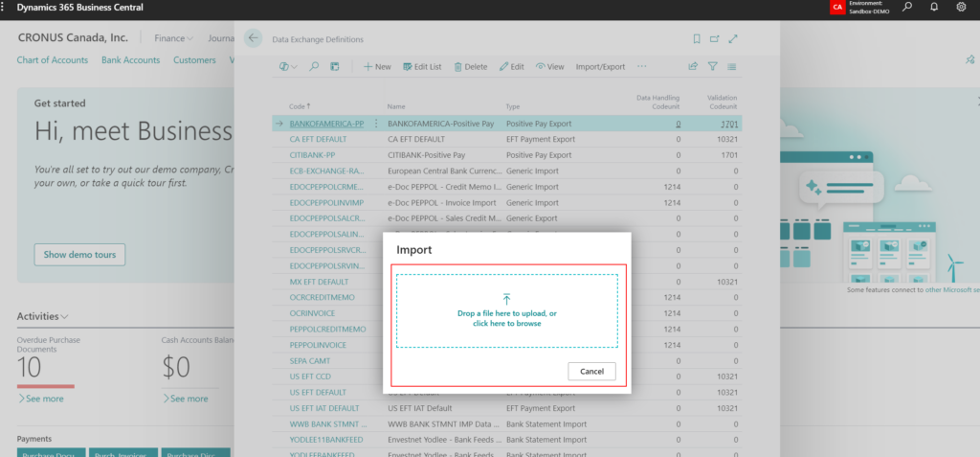This screenshot has height=457, width=980.
Task: Sort by the Code column header
Action: click(300, 106)
